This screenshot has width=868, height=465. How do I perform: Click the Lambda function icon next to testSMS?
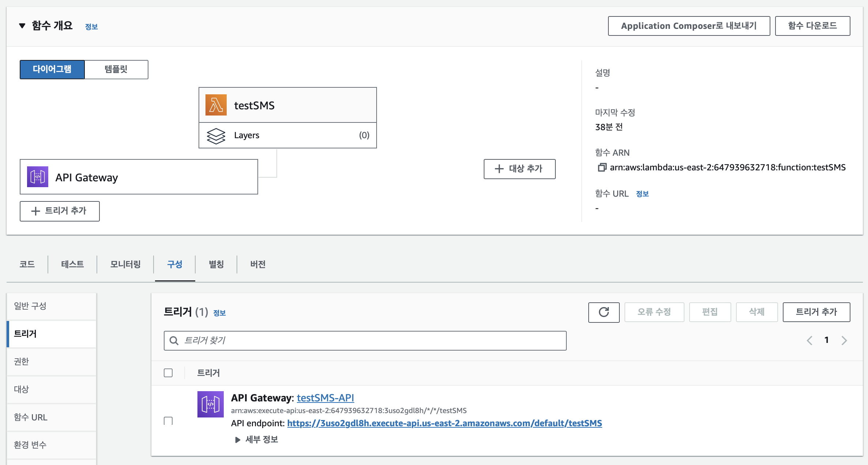pyautogui.click(x=216, y=105)
